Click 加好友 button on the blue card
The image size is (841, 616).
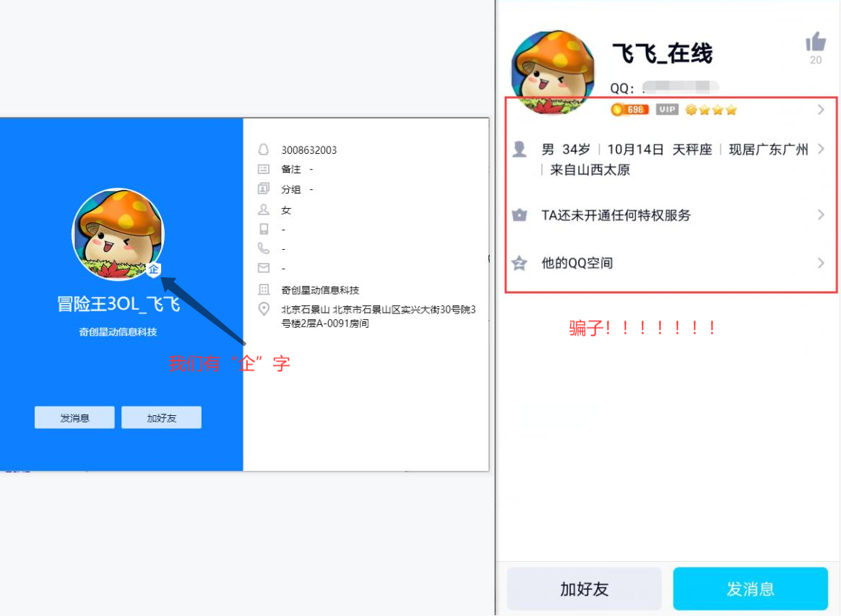click(x=161, y=417)
